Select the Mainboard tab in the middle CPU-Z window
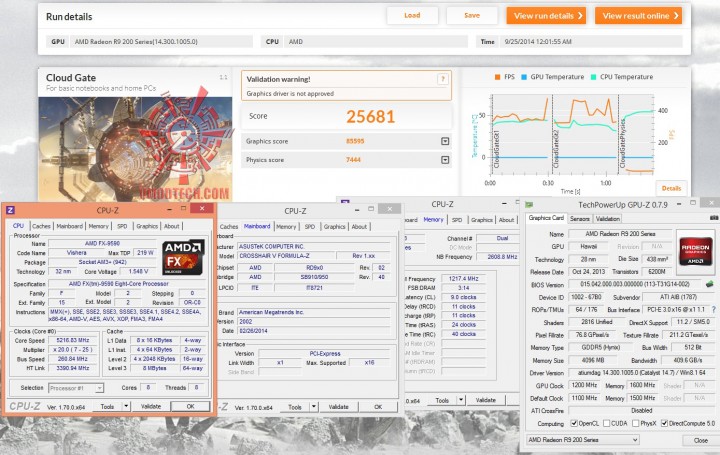 257,226
